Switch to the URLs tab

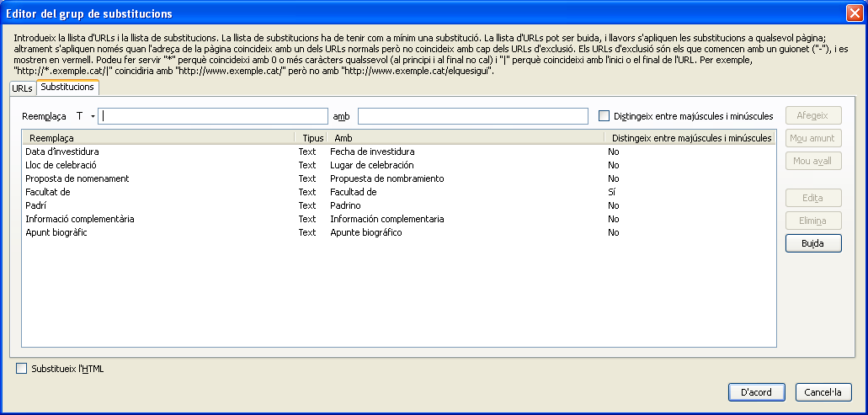[23, 88]
